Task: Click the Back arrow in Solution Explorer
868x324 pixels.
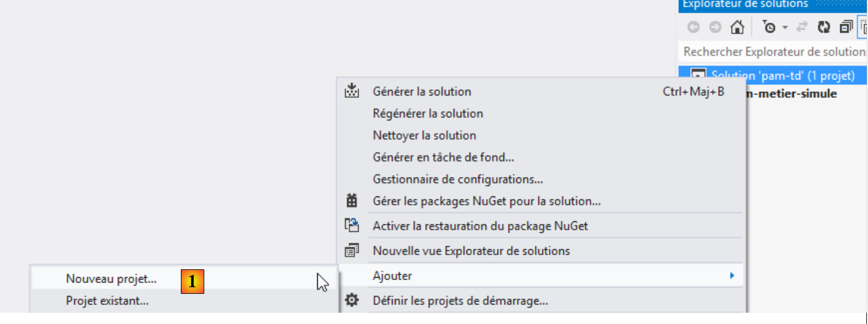Action: [693, 27]
